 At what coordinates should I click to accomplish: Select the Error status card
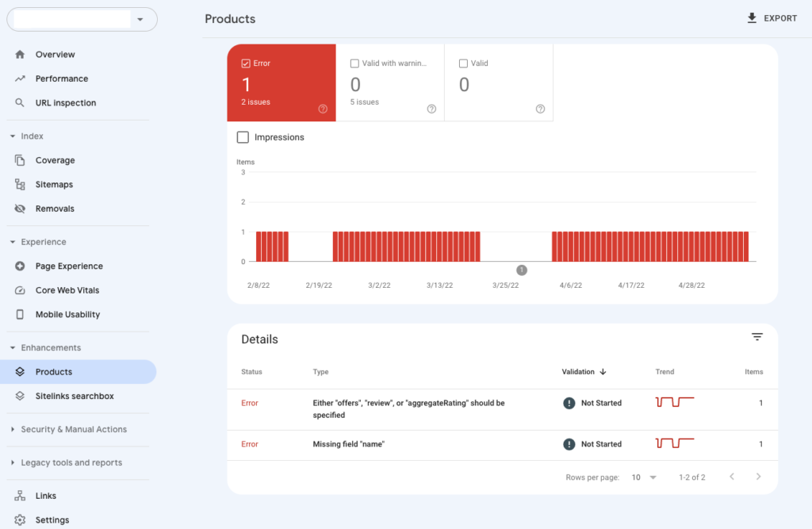(282, 83)
